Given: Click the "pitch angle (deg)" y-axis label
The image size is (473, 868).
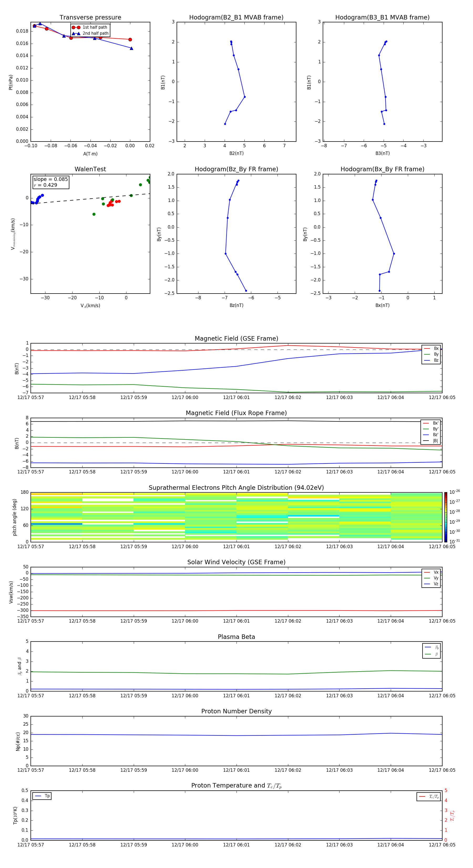Looking at the screenshot, I should tap(14, 517).
